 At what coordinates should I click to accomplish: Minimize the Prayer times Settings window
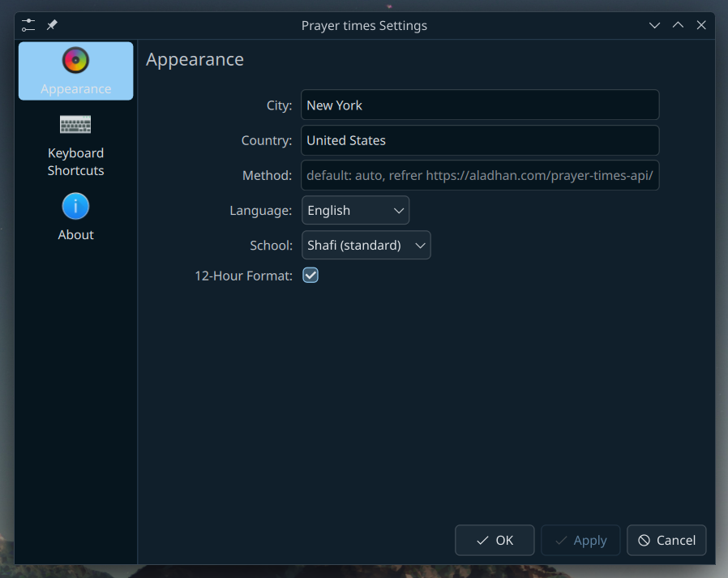655,25
